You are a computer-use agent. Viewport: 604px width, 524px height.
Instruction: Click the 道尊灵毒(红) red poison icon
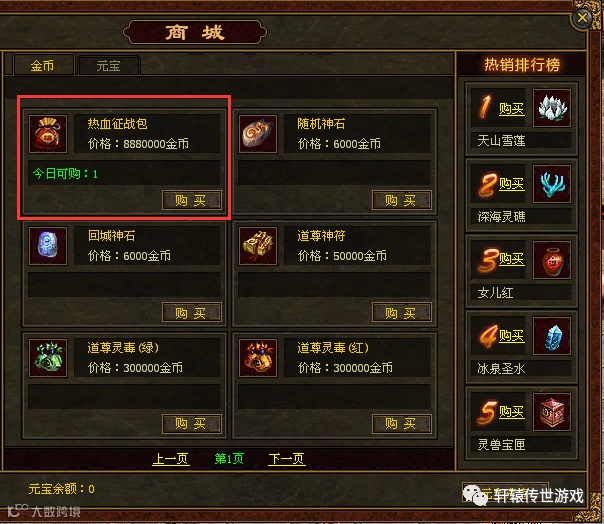[258, 358]
